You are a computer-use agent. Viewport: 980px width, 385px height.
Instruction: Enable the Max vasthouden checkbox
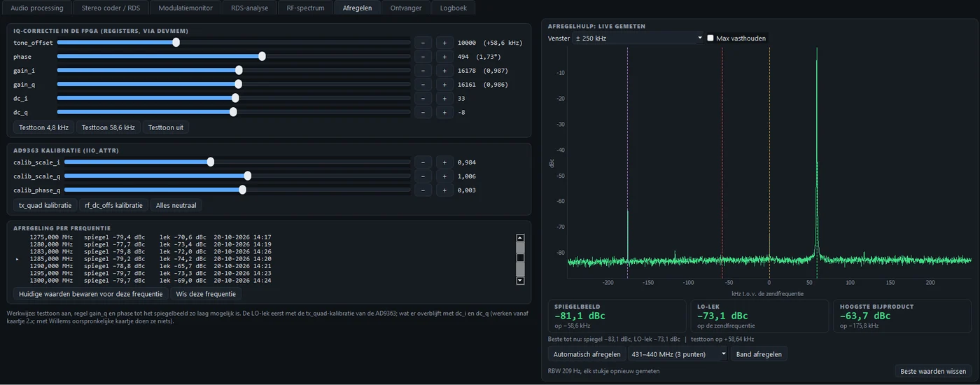[710, 38]
